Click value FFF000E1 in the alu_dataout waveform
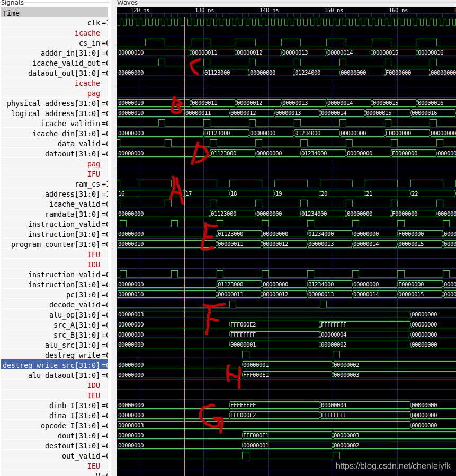Viewport: 456px width, 476px height. 256,375
